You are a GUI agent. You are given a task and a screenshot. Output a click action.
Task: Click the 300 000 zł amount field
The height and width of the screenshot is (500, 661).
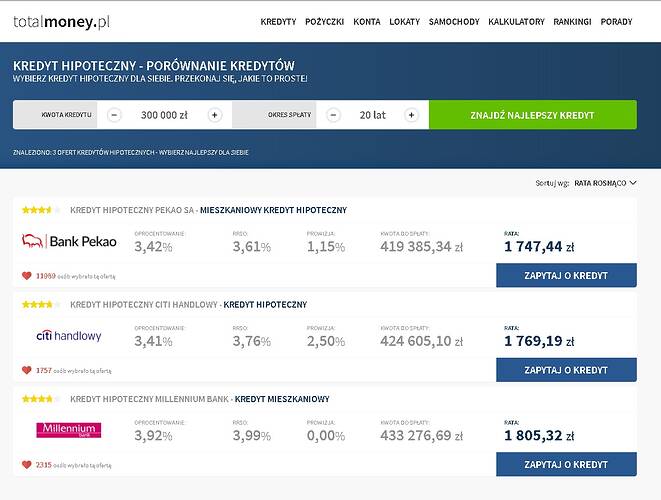(x=164, y=115)
